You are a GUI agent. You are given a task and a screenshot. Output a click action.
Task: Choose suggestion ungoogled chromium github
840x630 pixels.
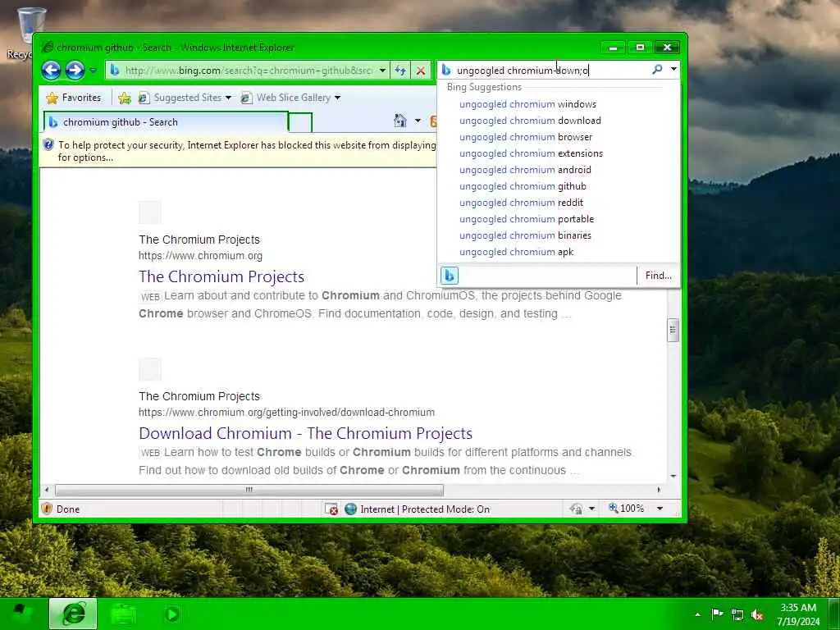point(523,186)
